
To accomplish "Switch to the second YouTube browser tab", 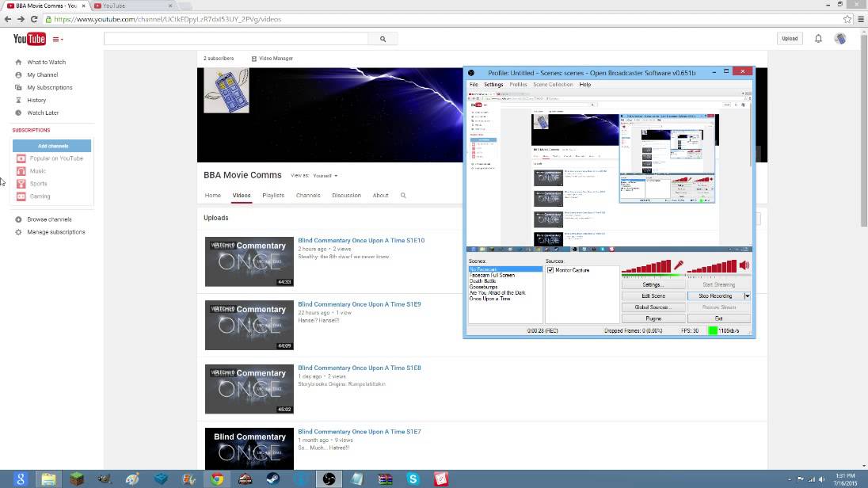I will click(x=132, y=6).
